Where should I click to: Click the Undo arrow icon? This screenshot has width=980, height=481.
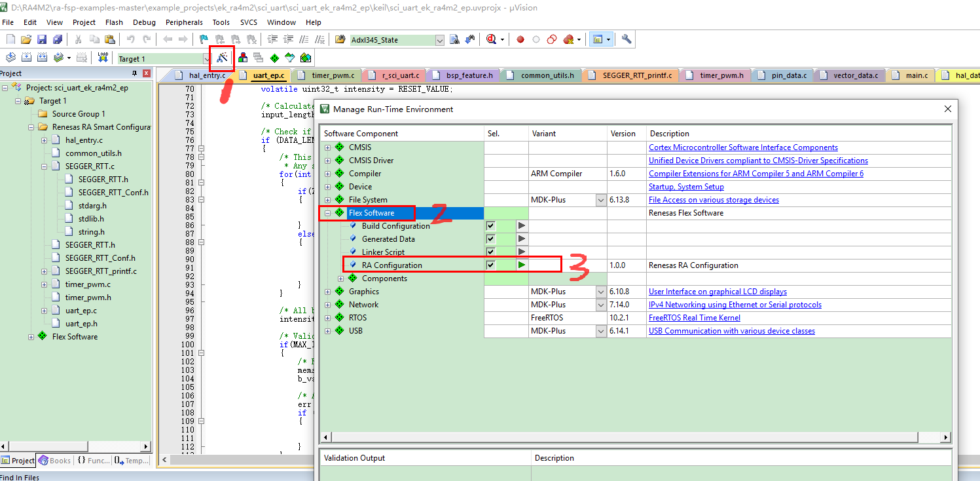tap(131, 39)
